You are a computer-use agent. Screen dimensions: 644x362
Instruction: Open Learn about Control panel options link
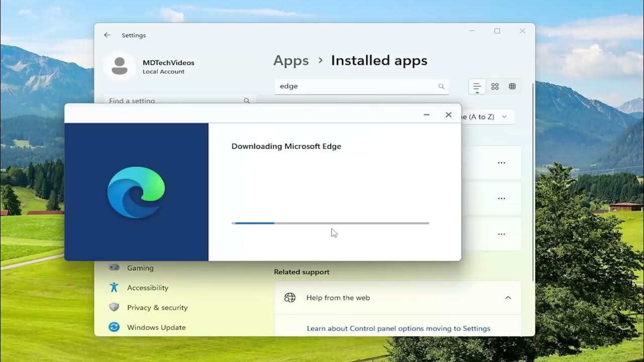point(398,328)
